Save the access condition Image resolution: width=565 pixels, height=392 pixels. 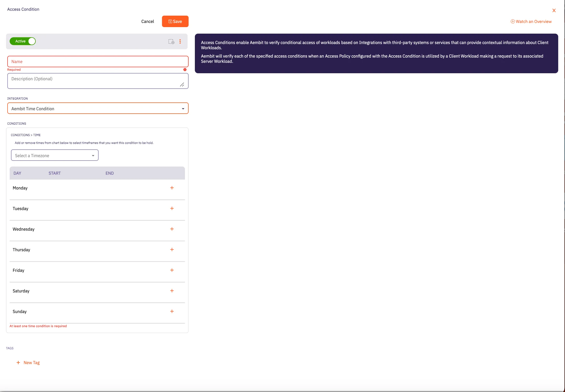175,21
